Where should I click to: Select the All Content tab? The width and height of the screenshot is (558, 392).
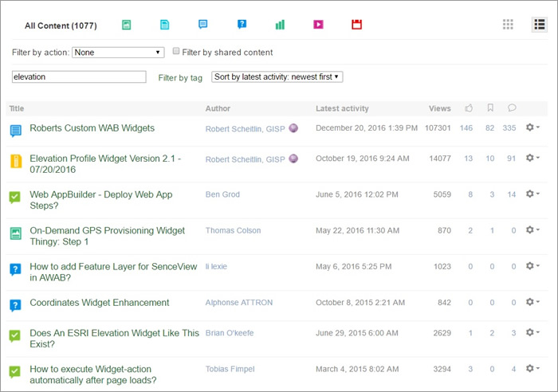coord(61,25)
